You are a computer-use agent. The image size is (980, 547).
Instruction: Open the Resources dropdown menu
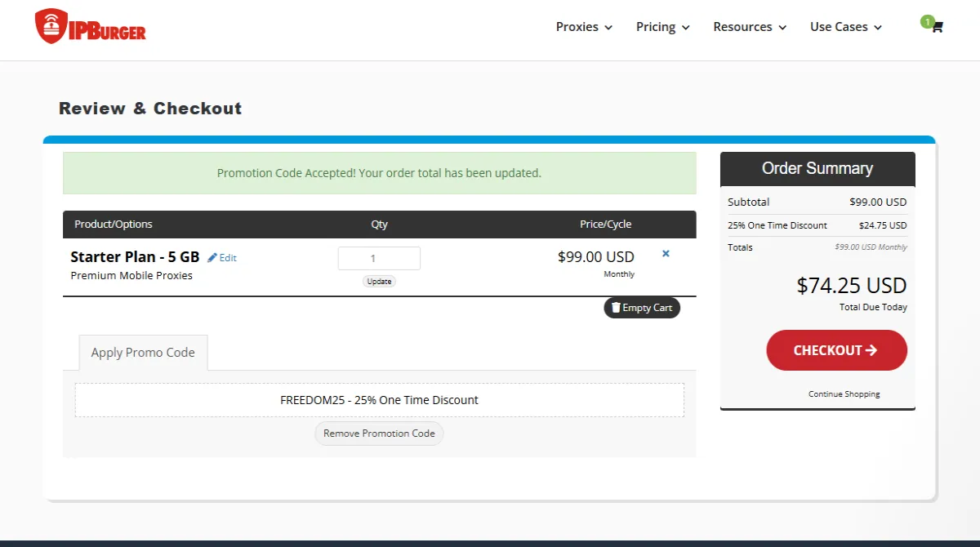pos(750,27)
